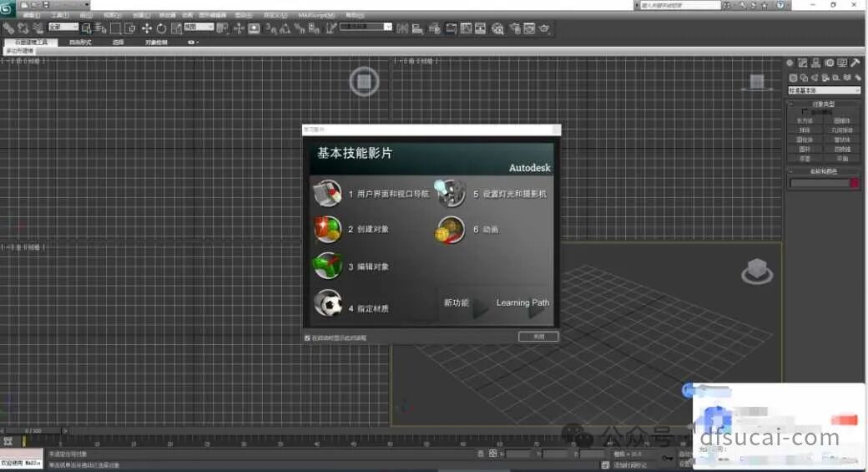Select the Select and Link tool

(x=8, y=28)
